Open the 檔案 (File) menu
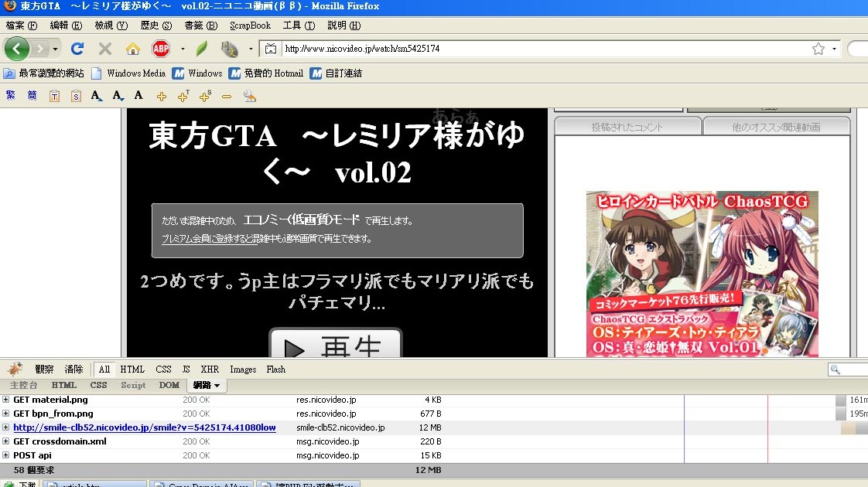The width and height of the screenshot is (868, 487). tap(22, 26)
